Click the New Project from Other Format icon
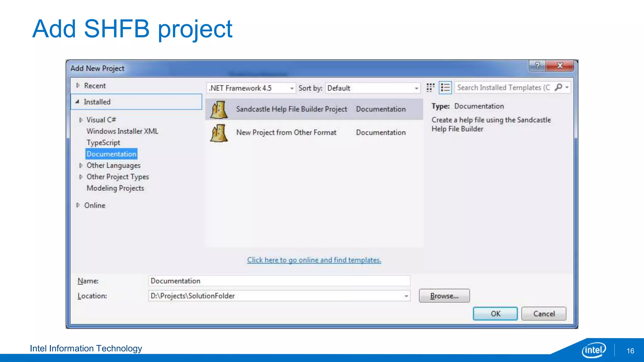Image resolution: width=644 pixels, height=362 pixels. pos(219,133)
